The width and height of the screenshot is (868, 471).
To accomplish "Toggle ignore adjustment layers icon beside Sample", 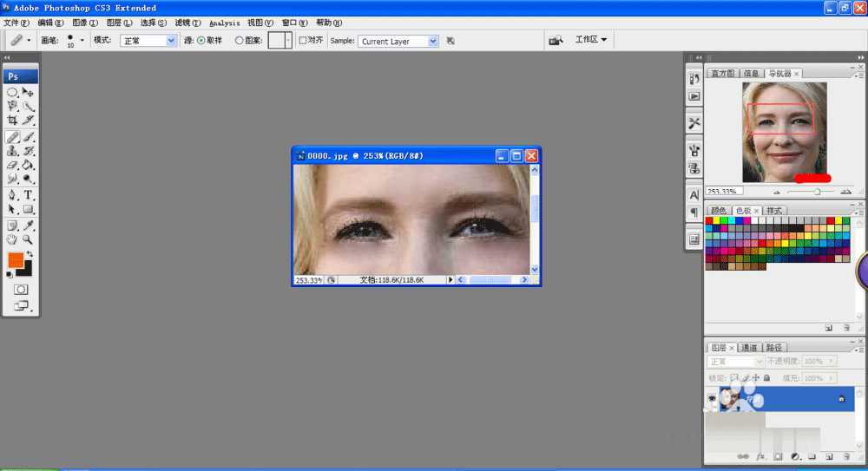I will 450,41.
